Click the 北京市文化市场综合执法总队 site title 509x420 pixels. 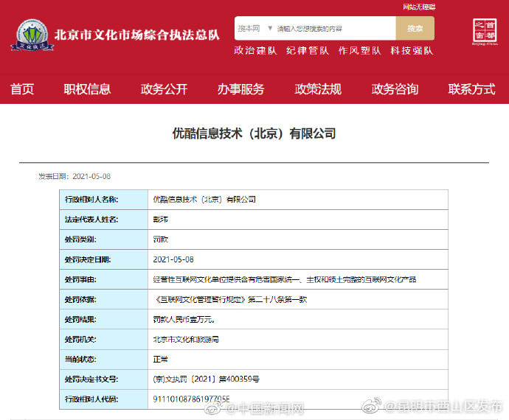pos(137,35)
